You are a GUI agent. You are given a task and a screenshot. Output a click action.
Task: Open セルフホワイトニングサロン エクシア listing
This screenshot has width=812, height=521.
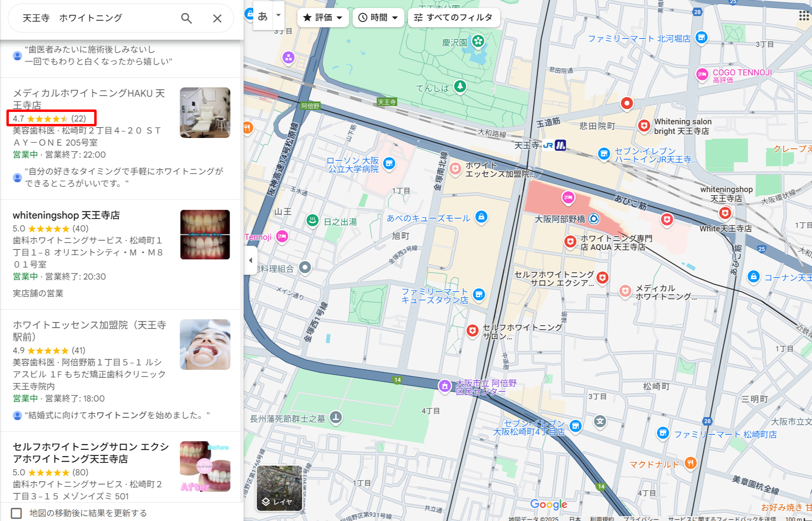(91, 453)
